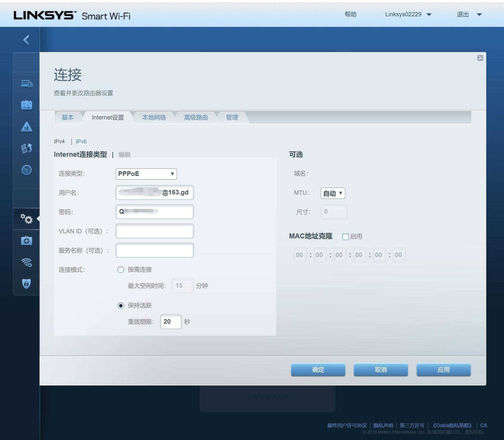
Task: Select 按需连接 radio button
Action: click(x=120, y=269)
